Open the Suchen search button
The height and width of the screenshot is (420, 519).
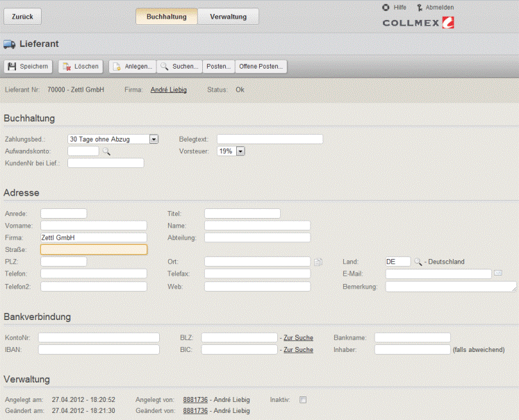179,67
